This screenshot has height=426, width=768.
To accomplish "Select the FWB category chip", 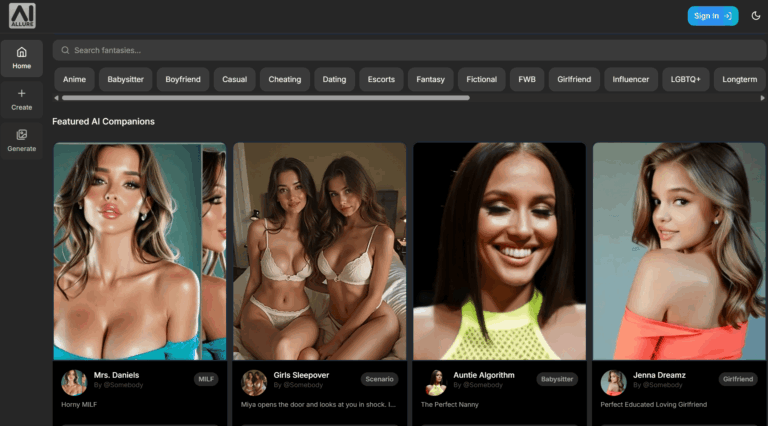I will (x=527, y=79).
